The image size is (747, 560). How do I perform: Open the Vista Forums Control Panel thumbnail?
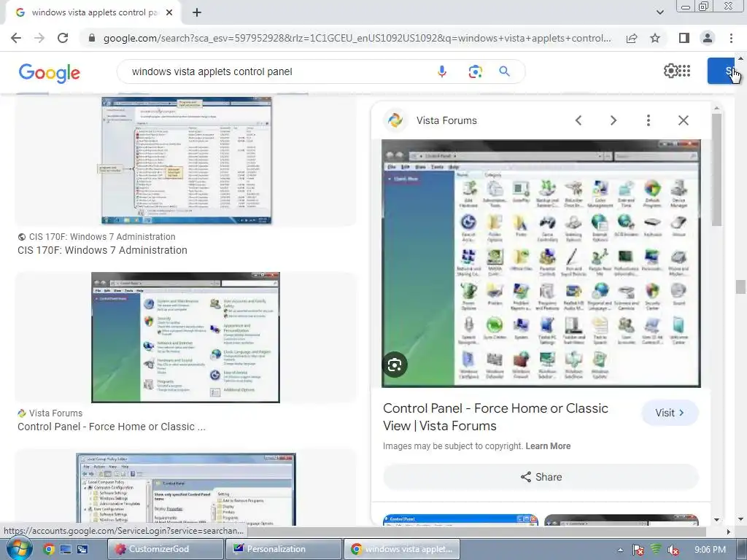coord(185,338)
